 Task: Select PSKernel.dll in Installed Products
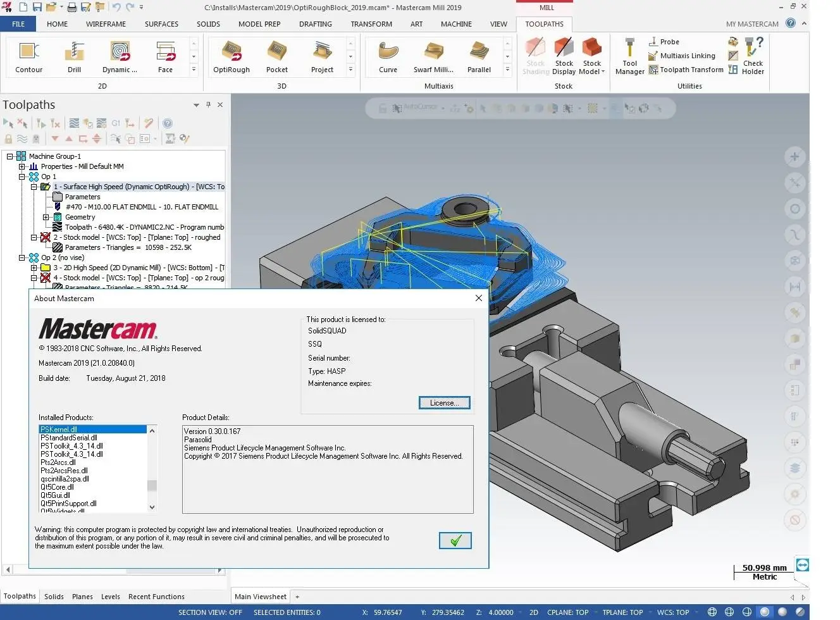point(92,430)
